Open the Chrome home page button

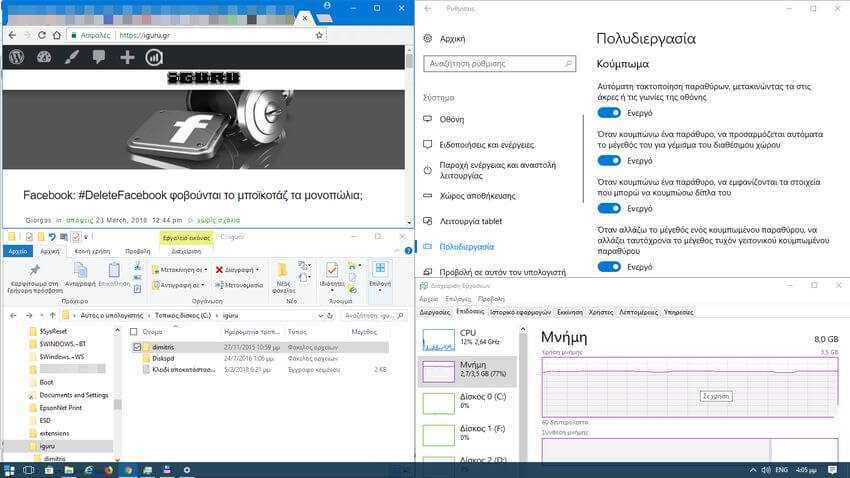(57, 35)
